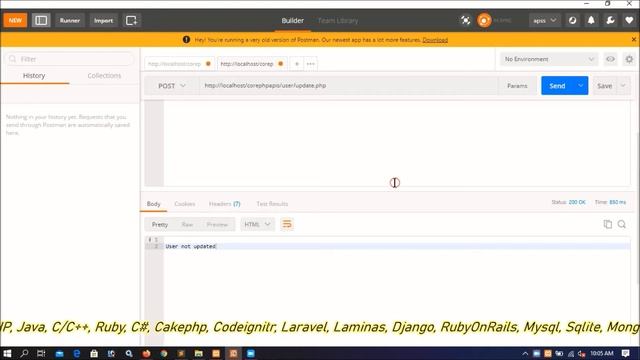Viewport: 640px width, 360px height.
Task: Save the request
Action: (604, 86)
